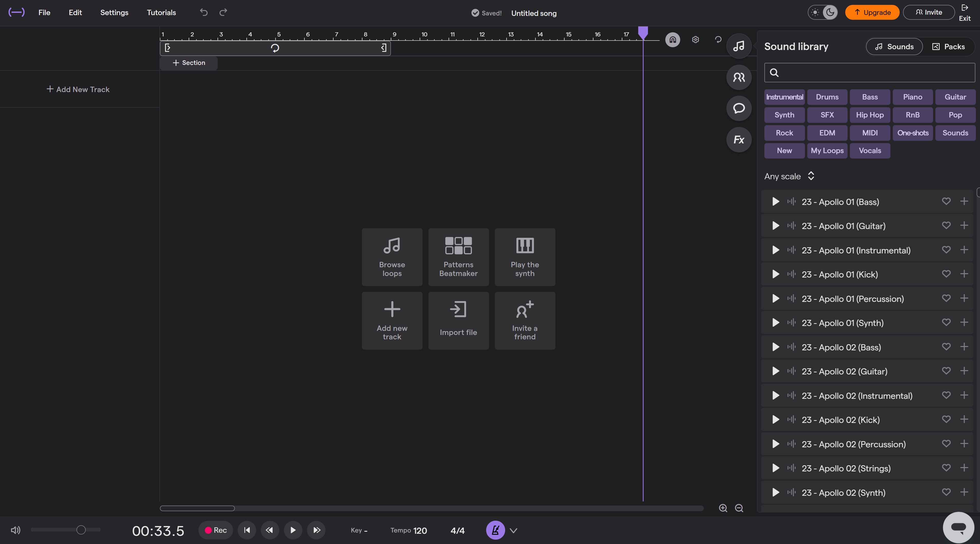Open the 4/4 time signature selector

click(x=458, y=530)
